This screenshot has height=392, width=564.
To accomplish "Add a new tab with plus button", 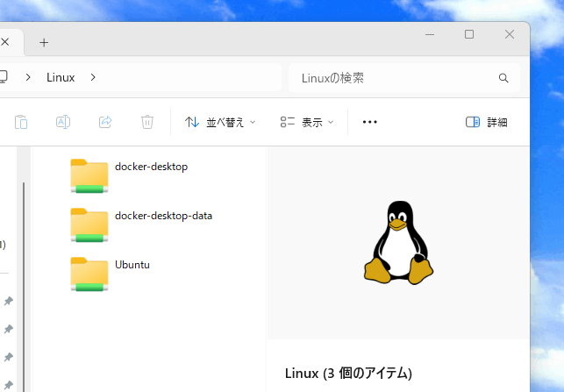I will coord(44,43).
